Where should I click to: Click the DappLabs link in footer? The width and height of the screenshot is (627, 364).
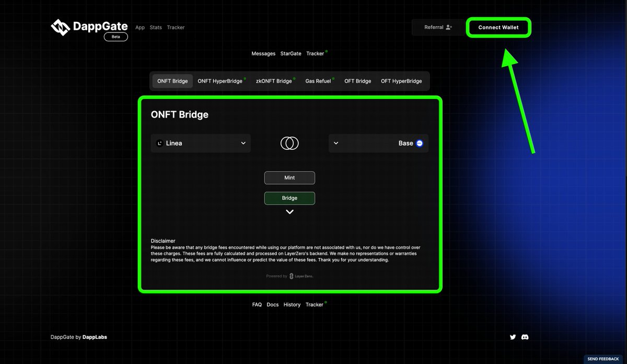[x=95, y=337]
